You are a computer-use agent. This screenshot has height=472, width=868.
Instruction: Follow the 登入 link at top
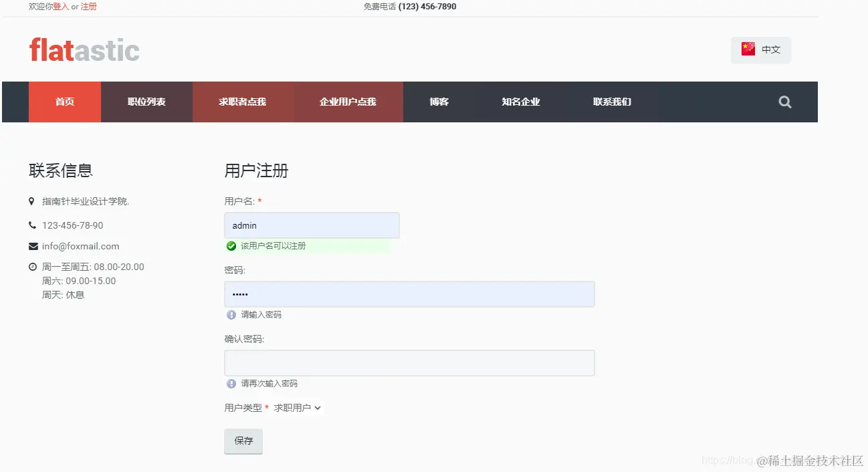61,7
